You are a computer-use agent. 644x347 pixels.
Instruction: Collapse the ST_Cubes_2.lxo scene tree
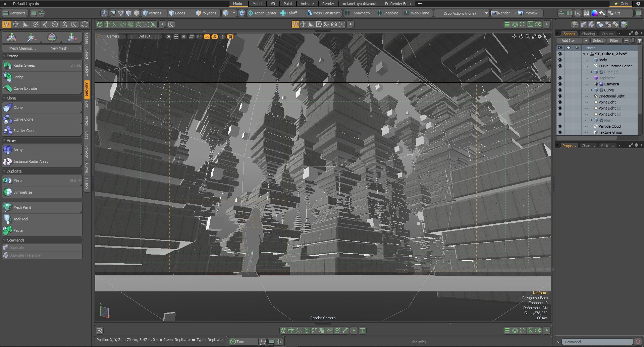[584, 54]
